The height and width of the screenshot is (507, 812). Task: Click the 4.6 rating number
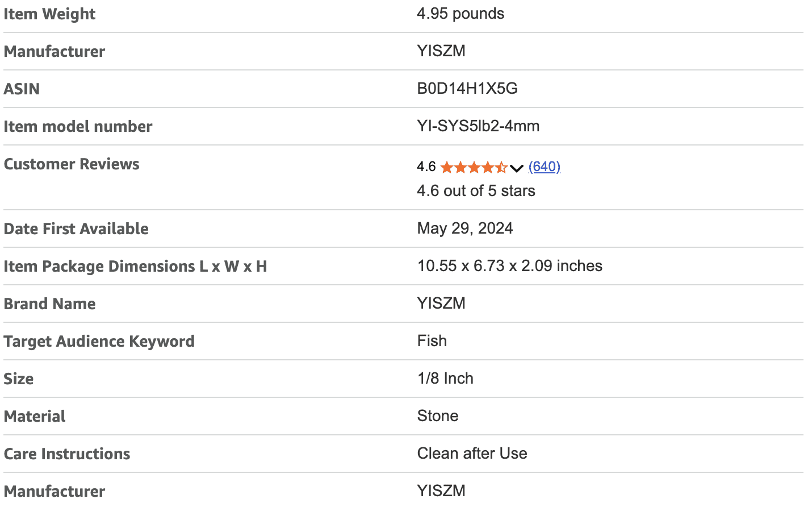point(426,167)
